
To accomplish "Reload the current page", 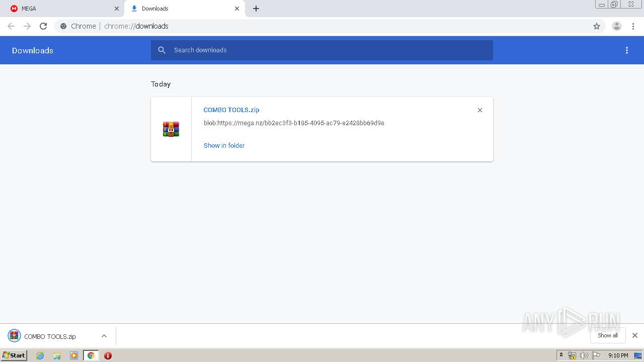I will point(43,26).
